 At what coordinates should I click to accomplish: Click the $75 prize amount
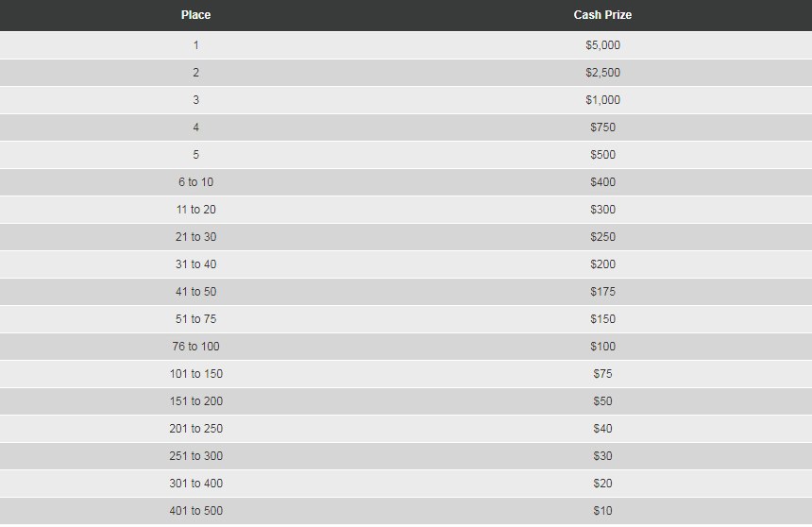[x=602, y=373]
